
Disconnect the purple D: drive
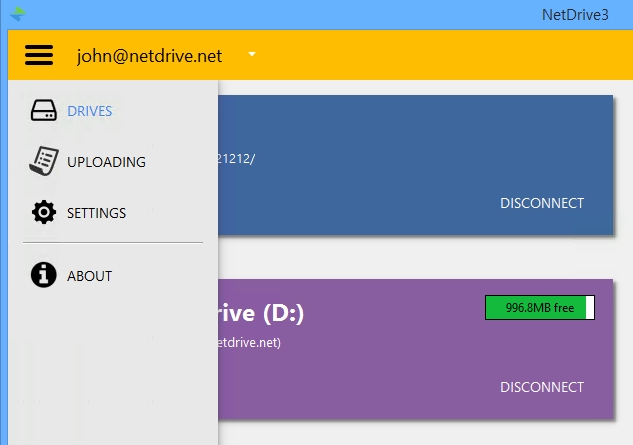click(541, 387)
